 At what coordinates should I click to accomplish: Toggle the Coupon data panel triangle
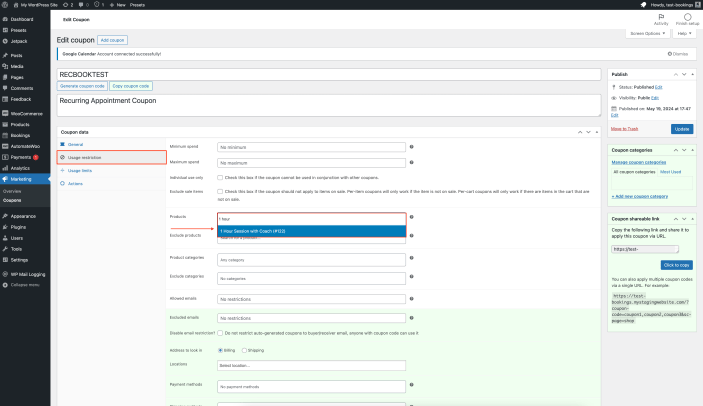coord(597,132)
